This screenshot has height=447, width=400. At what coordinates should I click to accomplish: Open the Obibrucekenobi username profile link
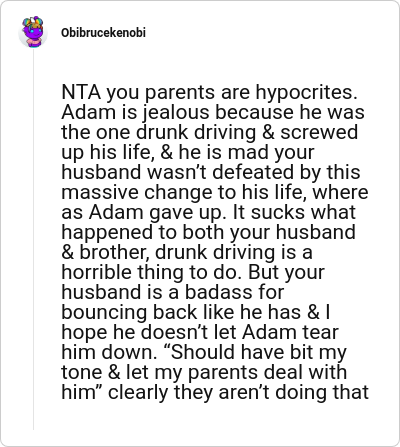click(x=103, y=33)
